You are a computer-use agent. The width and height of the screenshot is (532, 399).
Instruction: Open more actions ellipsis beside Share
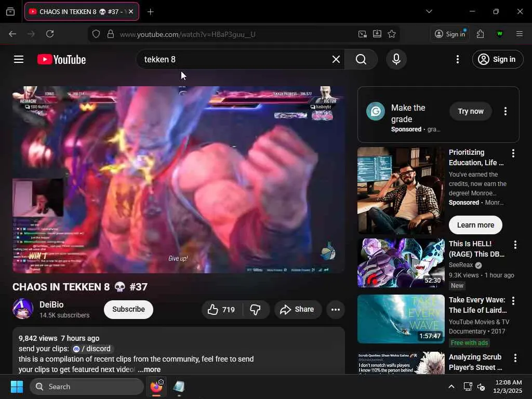tap(336, 310)
